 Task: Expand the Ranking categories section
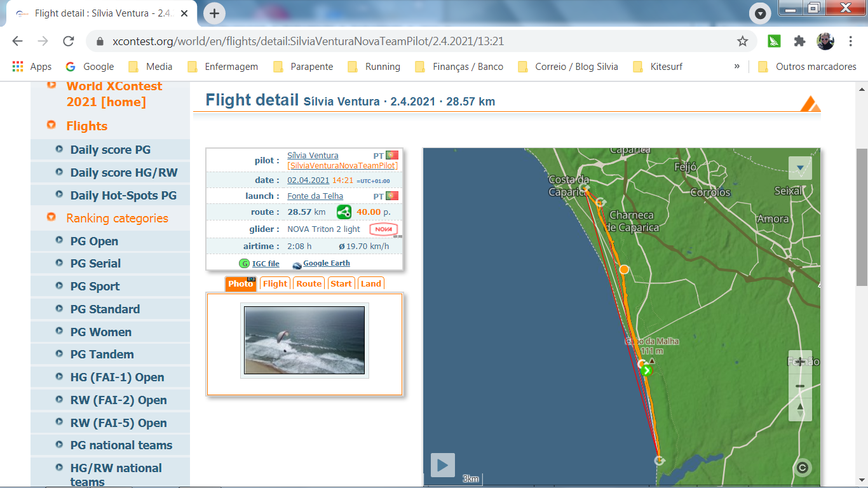coord(117,218)
